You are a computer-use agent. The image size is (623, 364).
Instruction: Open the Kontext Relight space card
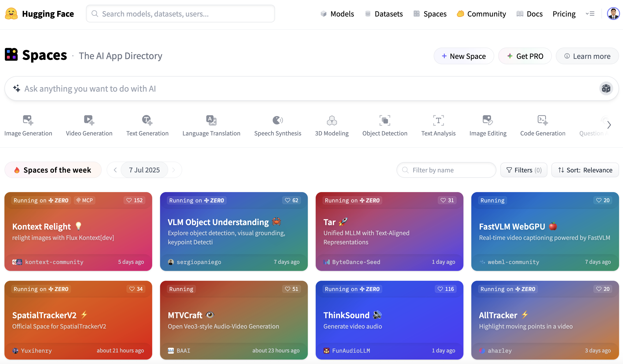pyautogui.click(x=78, y=232)
